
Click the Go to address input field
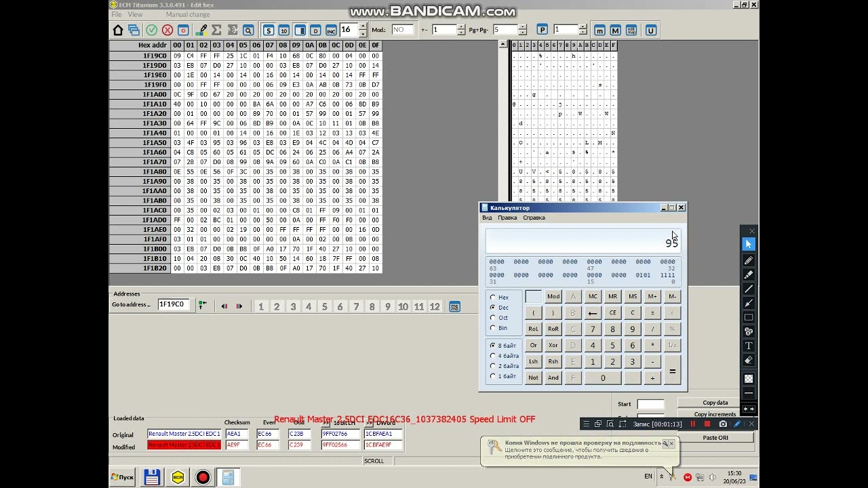[174, 305]
